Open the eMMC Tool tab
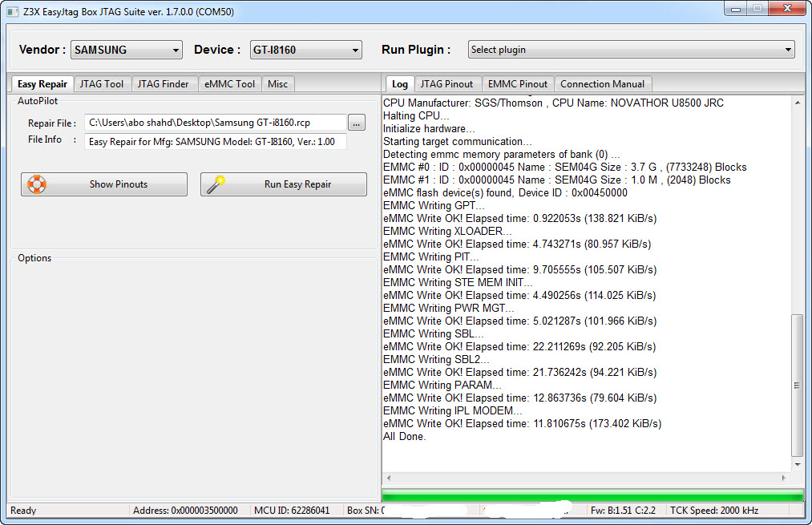Viewport: 812px width, 525px height. tap(229, 84)
